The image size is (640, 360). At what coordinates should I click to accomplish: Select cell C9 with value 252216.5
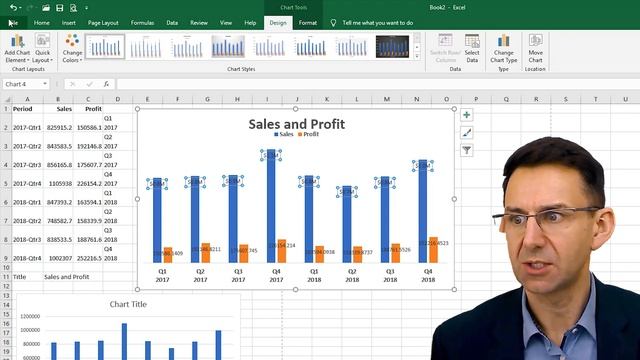pyautogui.click(x=88, y=253)
